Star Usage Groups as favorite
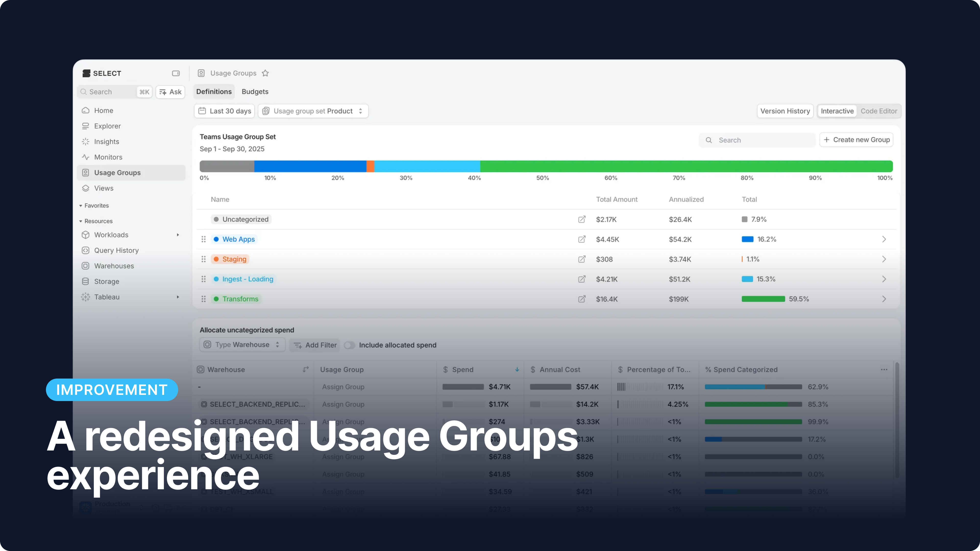The height and width of the screenshot is (551, 980). [265, 73]
